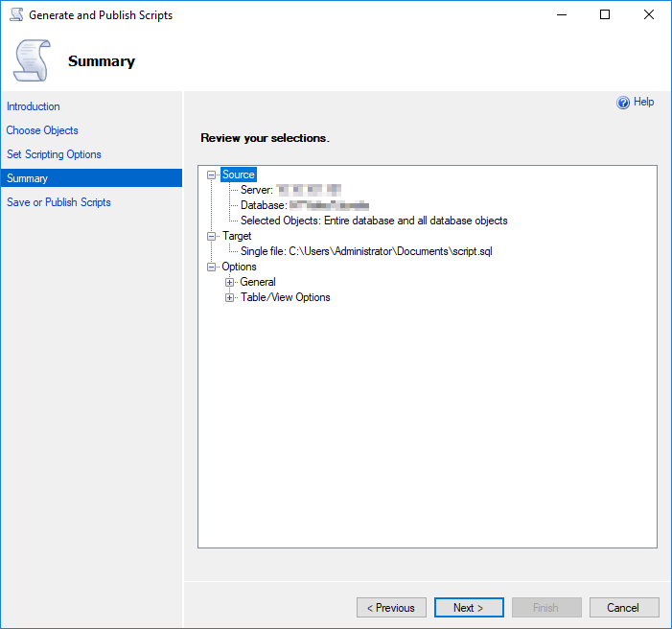Screen dimensions: 672x629
Task: Maximize the Generate and Publish Scripts window
Action: pos(605,14)
